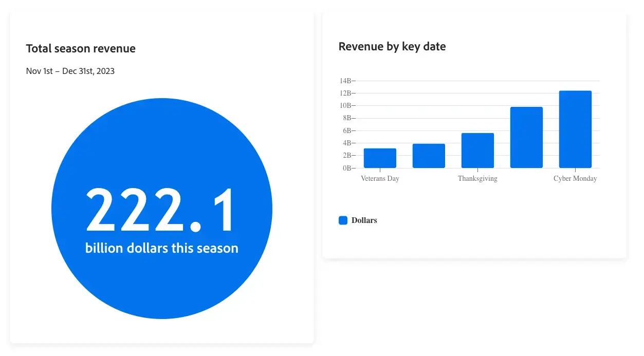Click the Cyber Monday axis label

point(575,178)
